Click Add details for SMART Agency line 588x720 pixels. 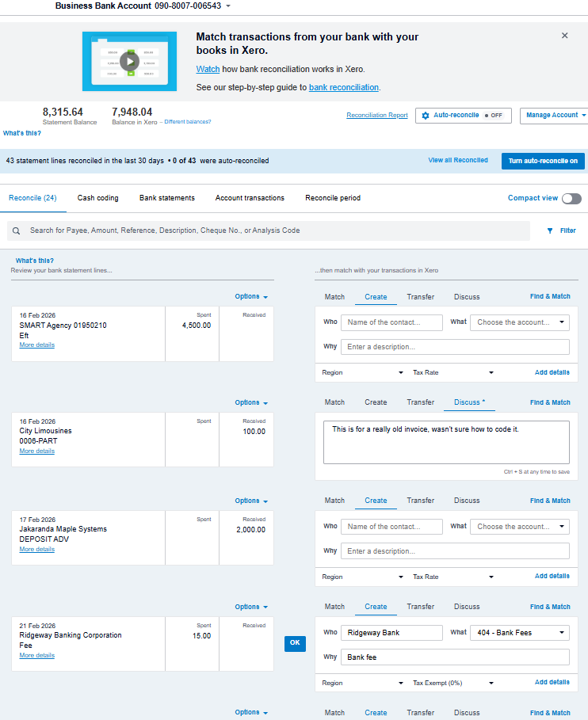[552, 372]
